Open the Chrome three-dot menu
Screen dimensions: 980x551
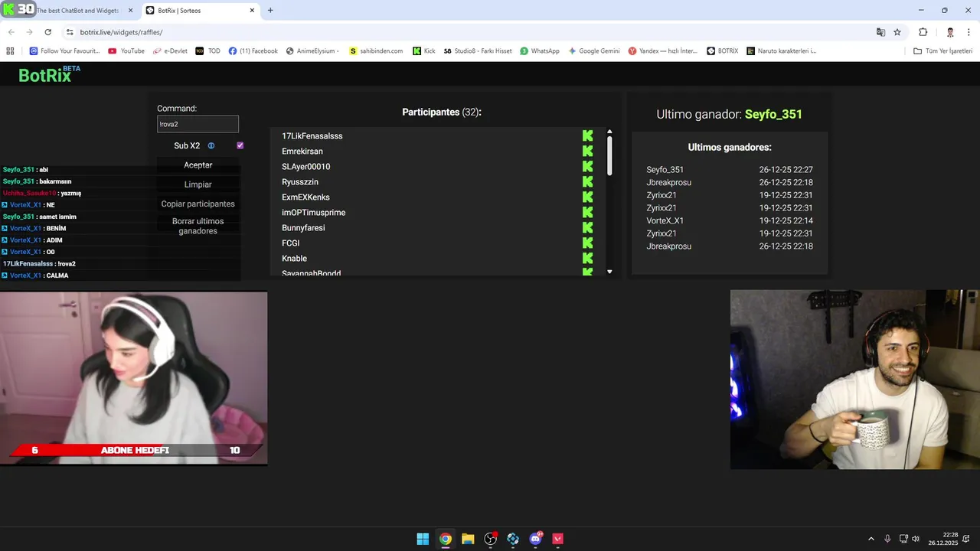[969, 32]
